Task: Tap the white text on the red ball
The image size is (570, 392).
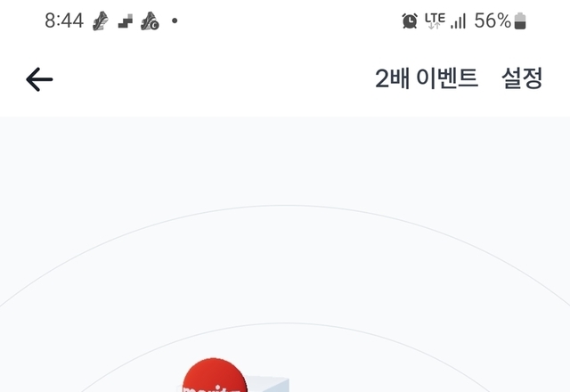Action: click(212, 389)
